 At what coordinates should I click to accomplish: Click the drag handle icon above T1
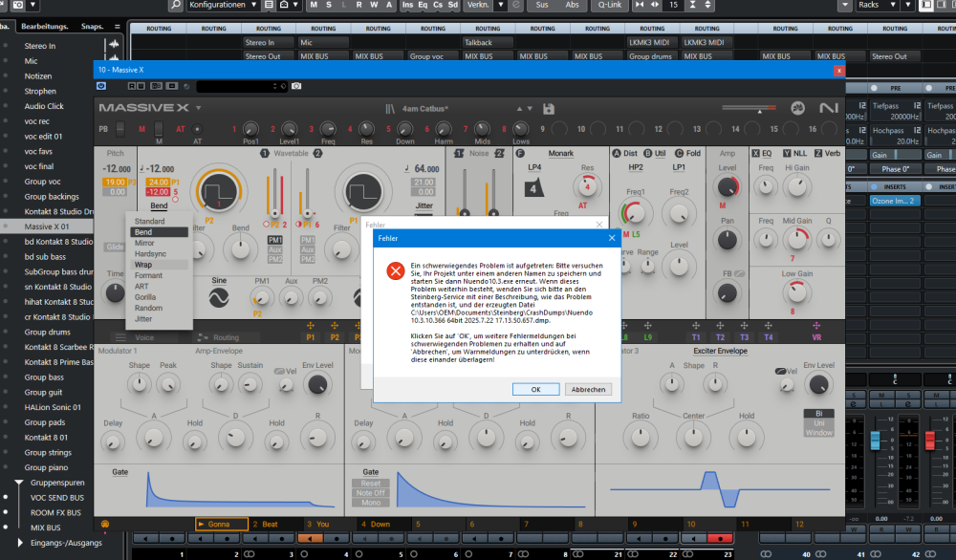click(696, 326)
